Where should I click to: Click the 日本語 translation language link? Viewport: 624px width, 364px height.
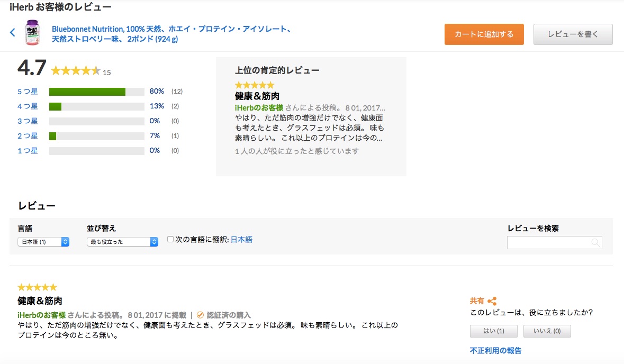(241, 240)
